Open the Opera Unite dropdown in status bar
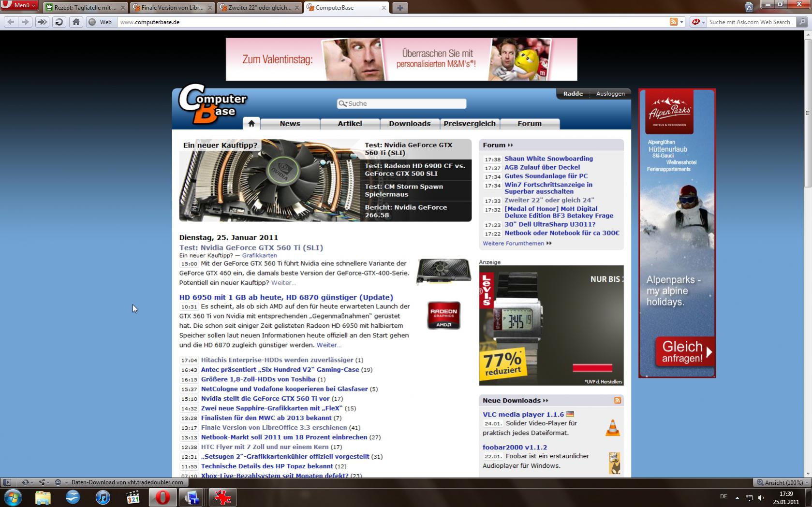Image resolution: width=812 pixels, height=507 pixels. point(44,482)
